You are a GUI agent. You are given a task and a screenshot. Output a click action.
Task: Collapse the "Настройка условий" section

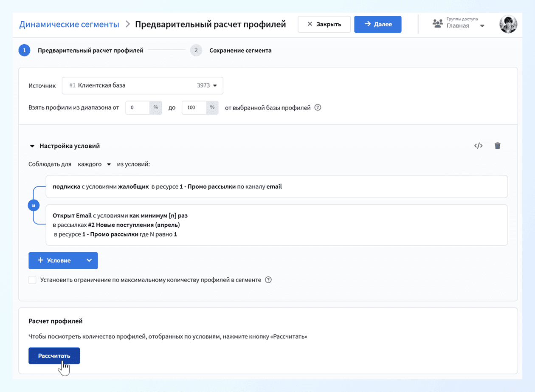point(32,145)
